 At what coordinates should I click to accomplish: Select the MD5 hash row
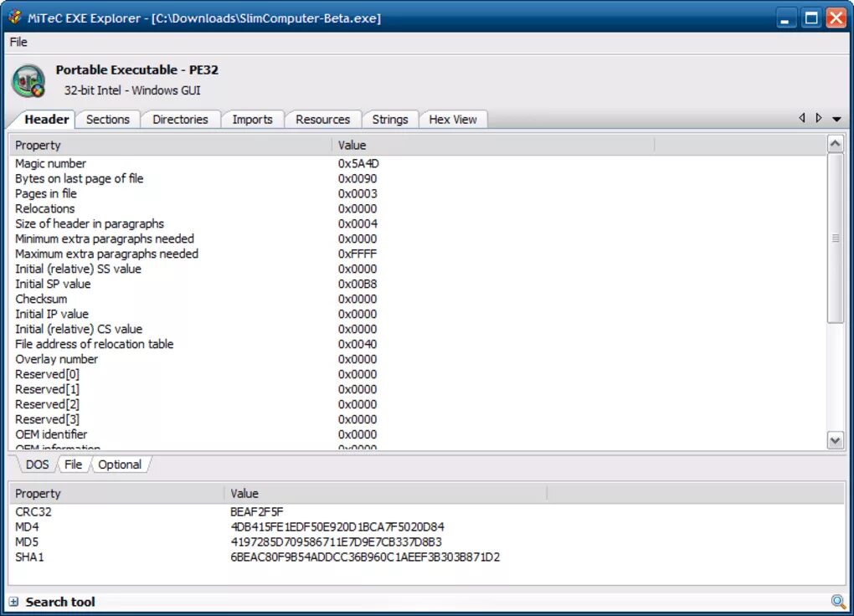pyautogui.click(x=427, y=542)
